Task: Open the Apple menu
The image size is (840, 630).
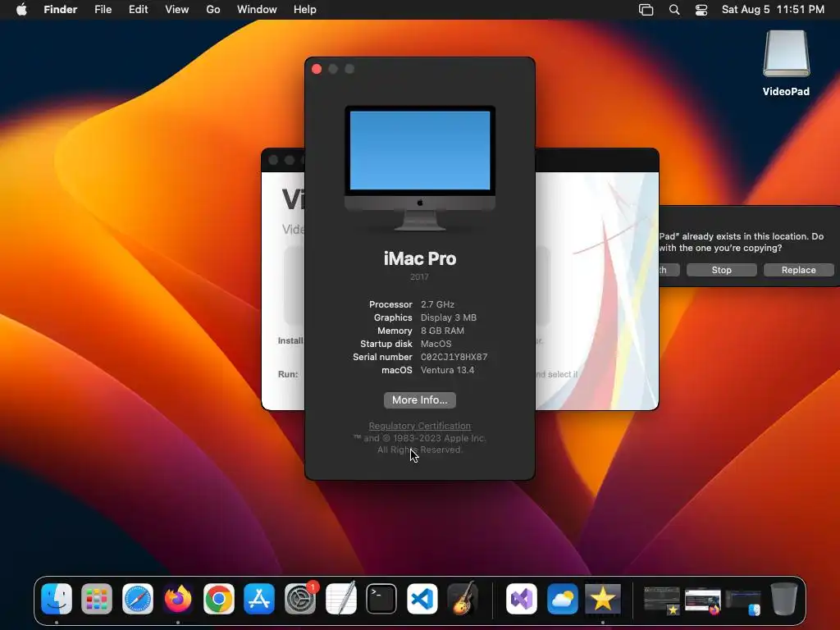Action: pos(21,10)
